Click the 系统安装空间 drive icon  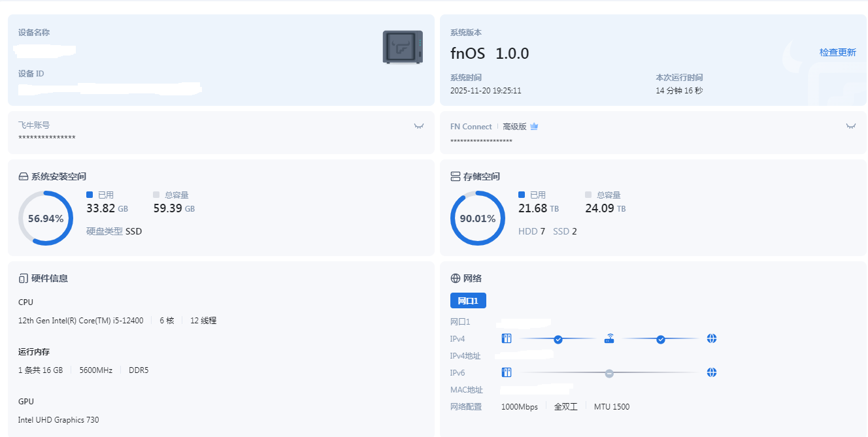click(x=24, y=176)
